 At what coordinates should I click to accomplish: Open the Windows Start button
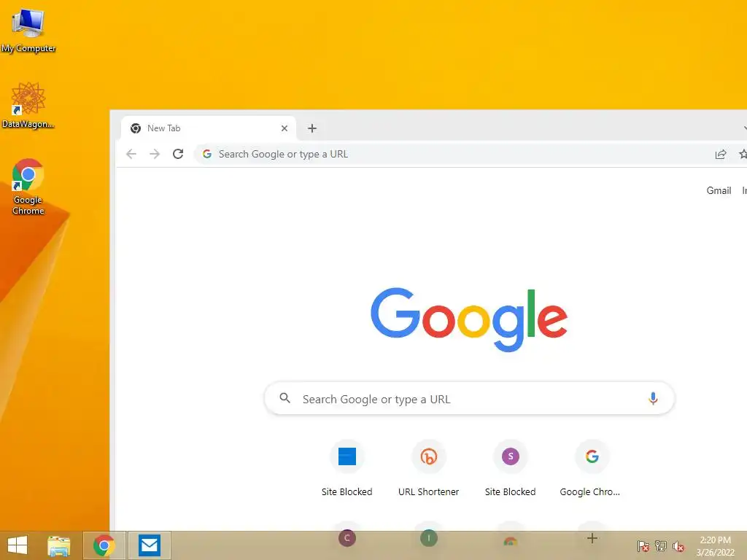(18, 545)
